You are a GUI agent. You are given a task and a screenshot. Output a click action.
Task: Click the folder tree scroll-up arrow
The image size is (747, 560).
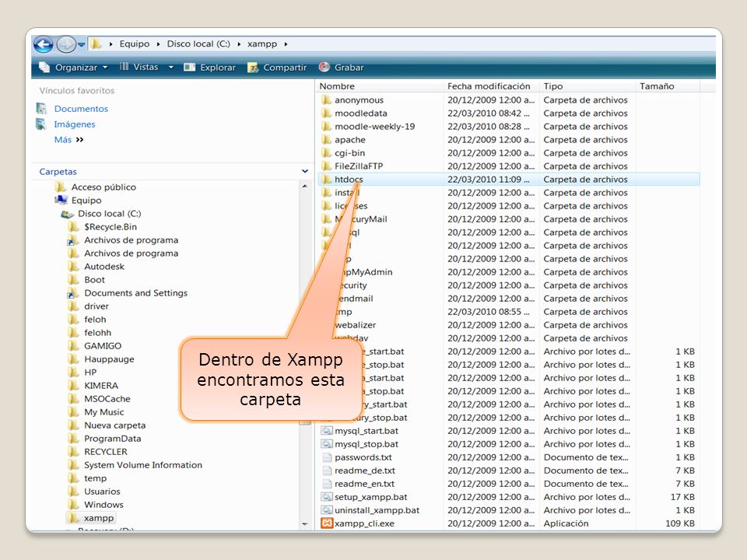pos(305,186)
